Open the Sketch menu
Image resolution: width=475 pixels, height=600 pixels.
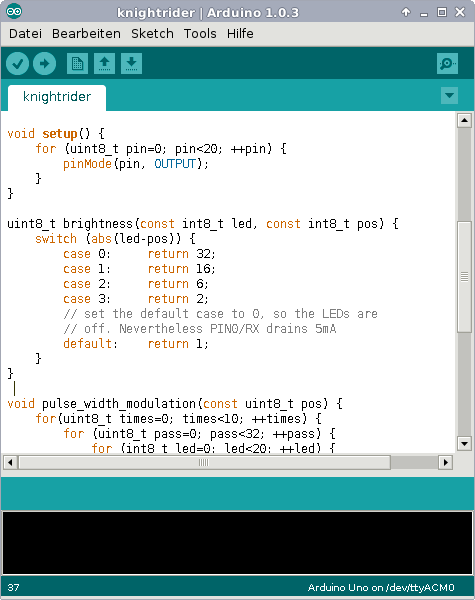[x=152, y=34]
